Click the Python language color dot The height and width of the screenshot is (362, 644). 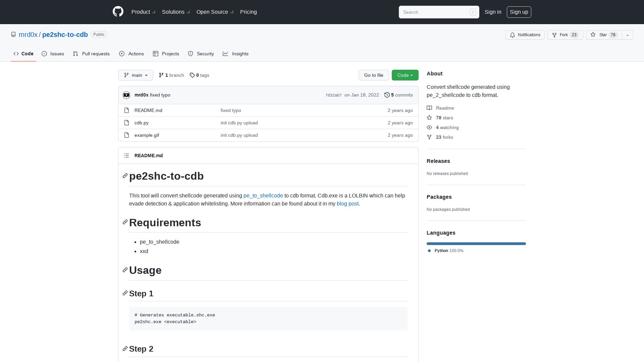[429, 251]
